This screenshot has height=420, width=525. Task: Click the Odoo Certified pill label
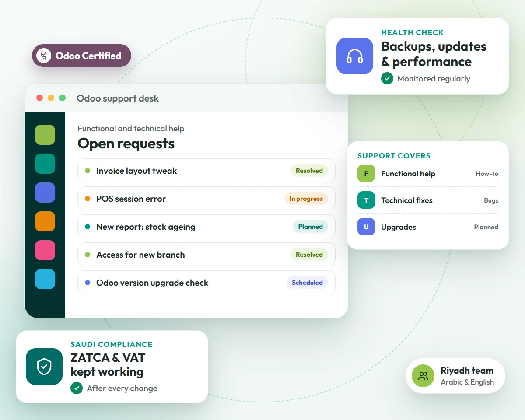(88, 56)
